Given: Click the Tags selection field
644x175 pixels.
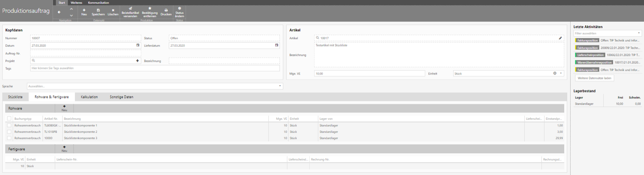Looking at the screenshot, I should 155,68.
